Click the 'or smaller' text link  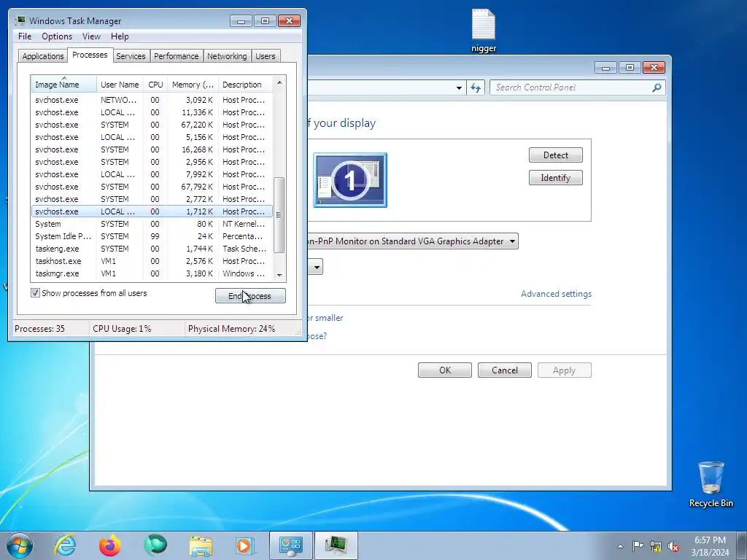click(x=325, y=318)
